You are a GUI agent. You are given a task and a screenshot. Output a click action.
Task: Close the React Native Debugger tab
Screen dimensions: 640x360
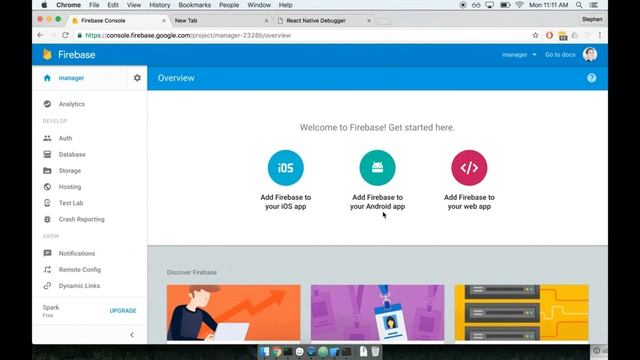[x=369, y=20]
